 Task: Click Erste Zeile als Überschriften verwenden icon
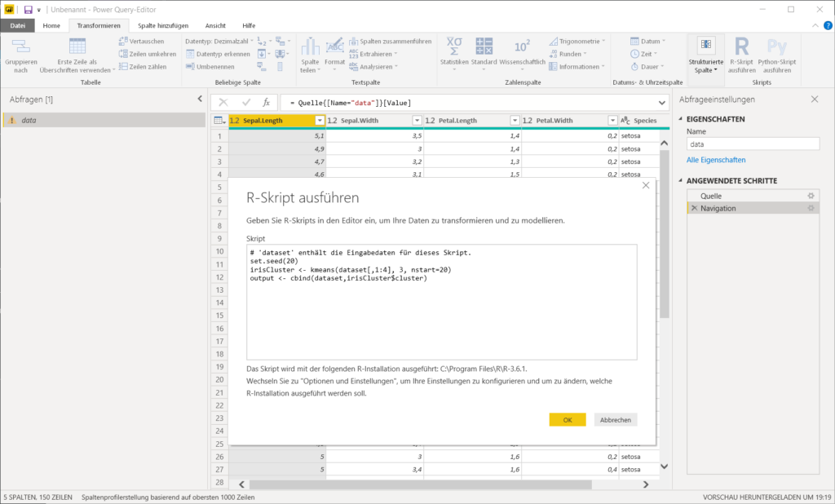click(77, 46)
